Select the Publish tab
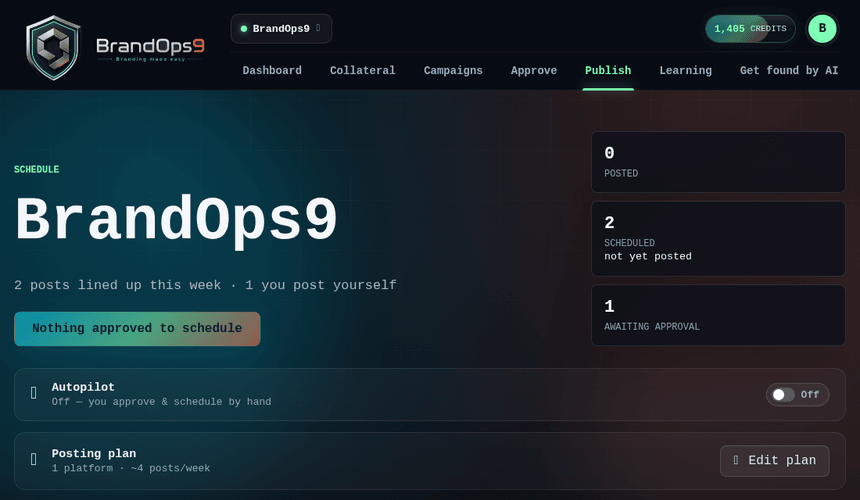Image resolution: width=860 pixels, height=500 pixels. coord(608,70)
